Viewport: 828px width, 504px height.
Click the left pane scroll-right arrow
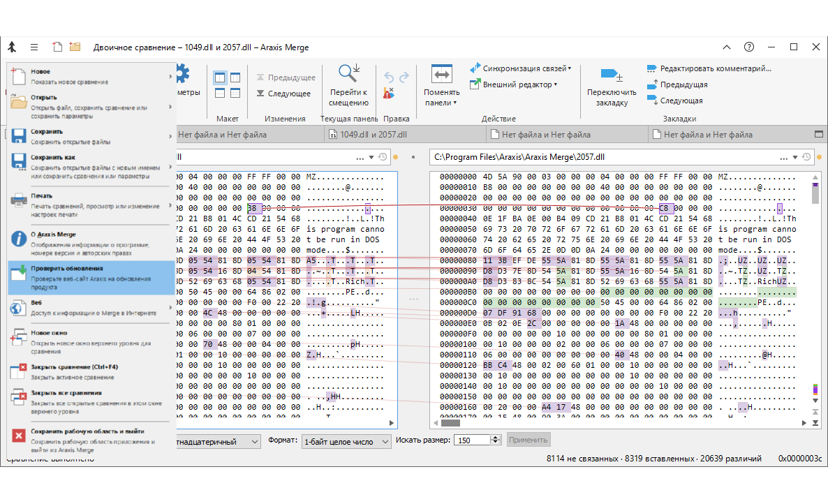click(391, 423)
